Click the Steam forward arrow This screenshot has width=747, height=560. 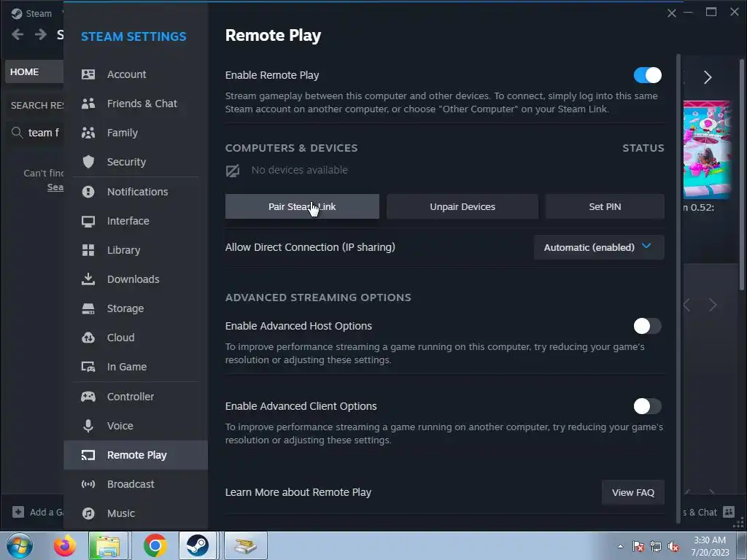41,34
